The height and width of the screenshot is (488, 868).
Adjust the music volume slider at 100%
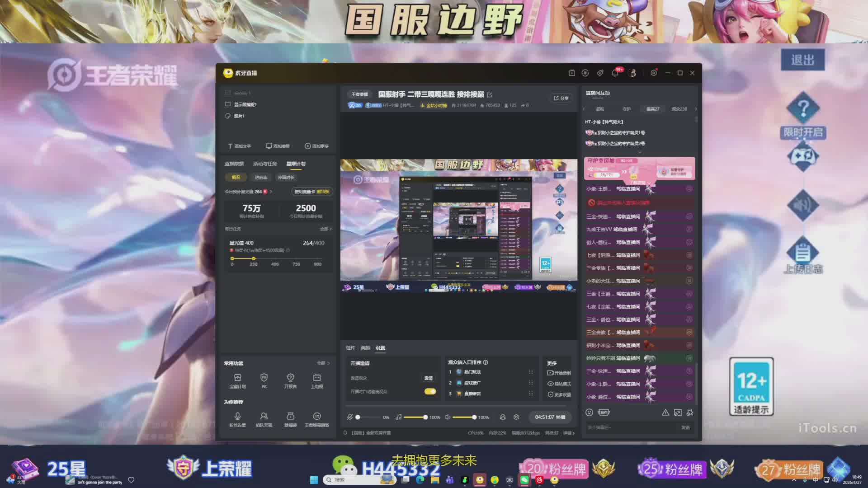(x=425, y=417)
